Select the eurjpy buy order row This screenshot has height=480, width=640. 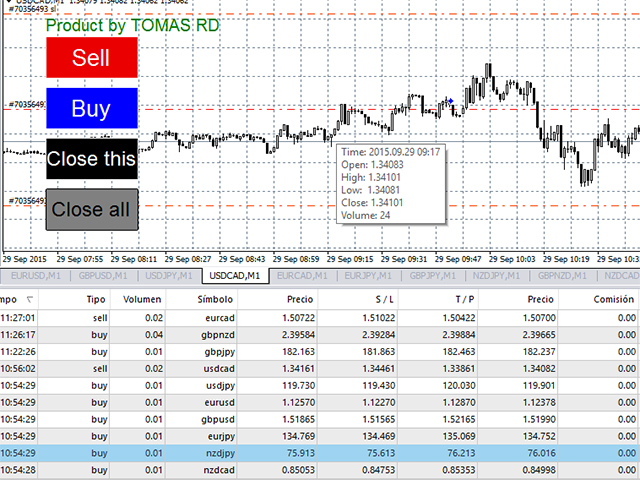[x=320, y=436]
